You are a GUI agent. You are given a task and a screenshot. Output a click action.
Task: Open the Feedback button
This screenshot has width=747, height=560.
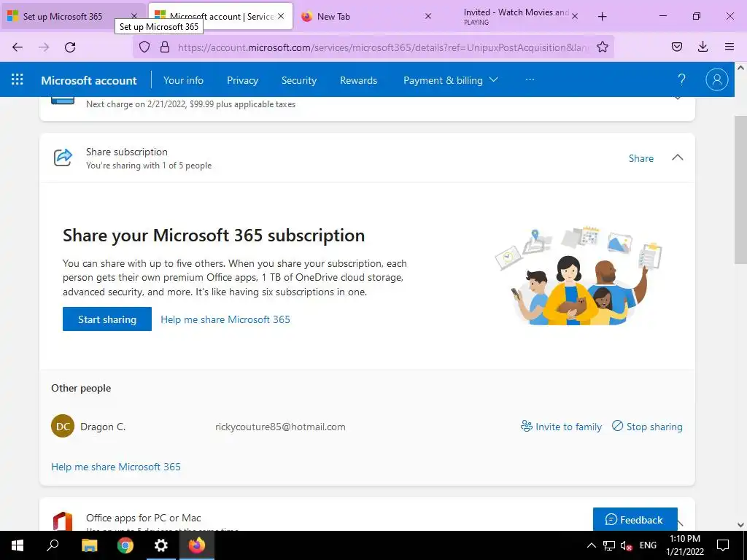pos(635,519)
